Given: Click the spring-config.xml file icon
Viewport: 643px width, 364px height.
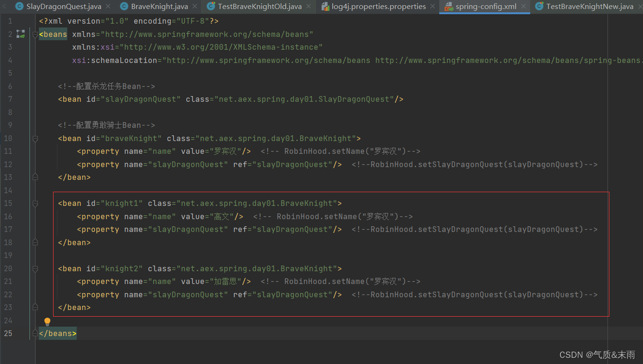Looking at the screenshot, I should tap(448, 7).
